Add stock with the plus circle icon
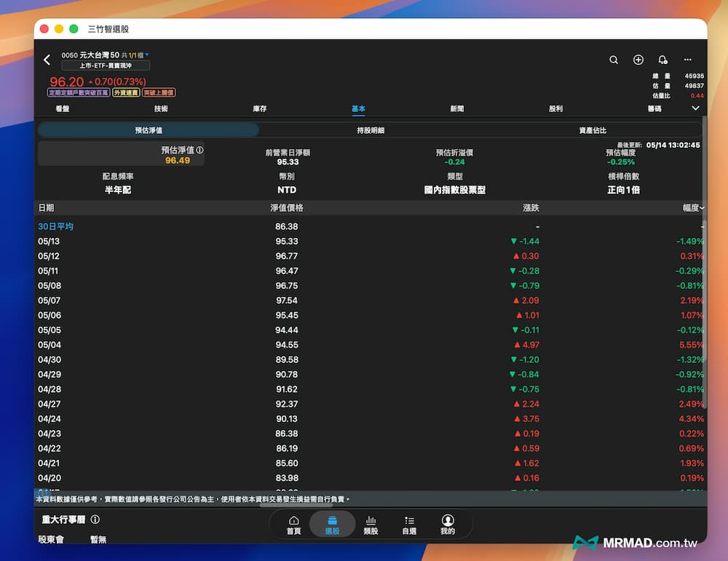The width and height of the screenshot is (728, 561). pyautogui.click(x=638, y=60)
